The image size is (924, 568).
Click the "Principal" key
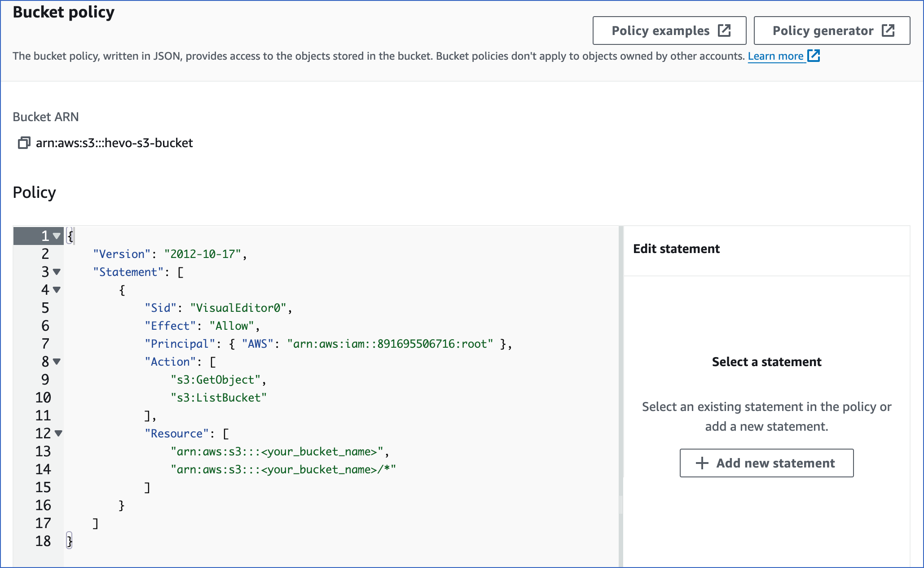(180, 344)
